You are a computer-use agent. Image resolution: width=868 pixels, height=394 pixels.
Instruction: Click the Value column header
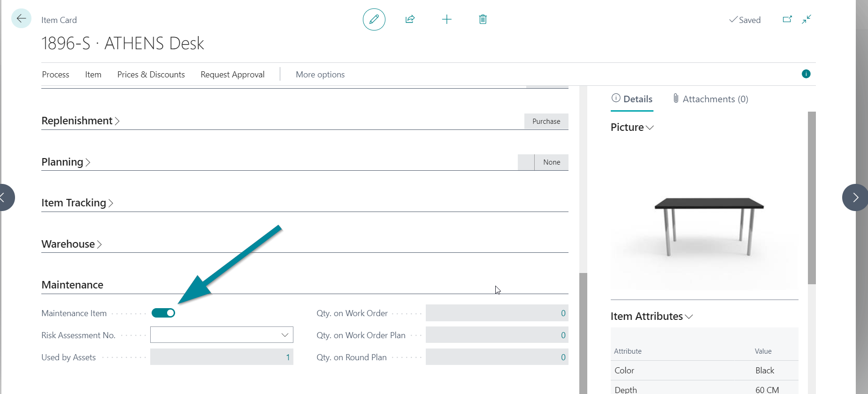(x=763, y=351)
